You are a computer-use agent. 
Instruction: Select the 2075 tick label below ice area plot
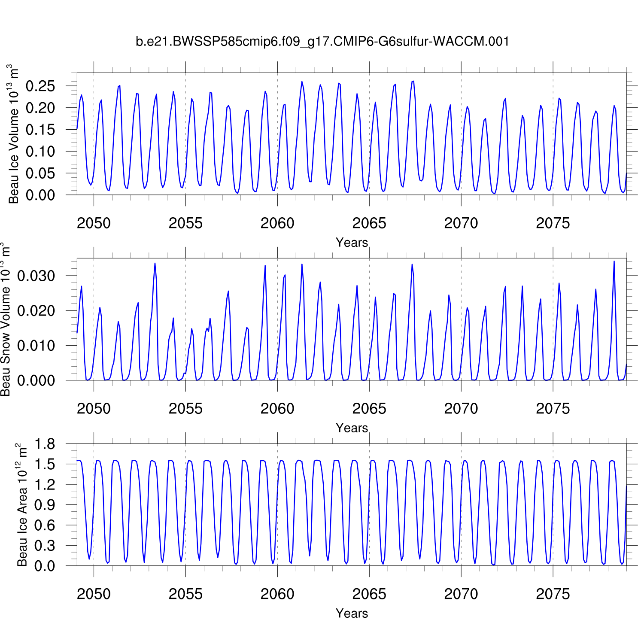pos(553,594)
